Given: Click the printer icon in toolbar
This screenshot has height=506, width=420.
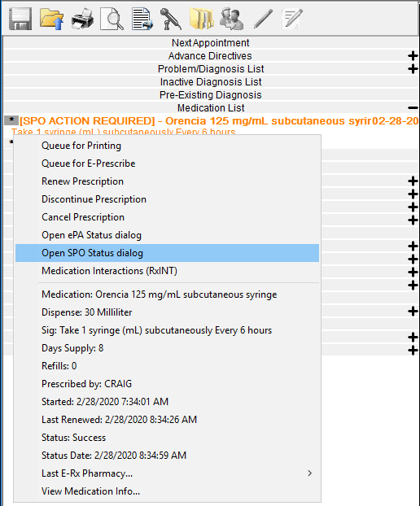Looking at the screenshot, I should point(82,20).
